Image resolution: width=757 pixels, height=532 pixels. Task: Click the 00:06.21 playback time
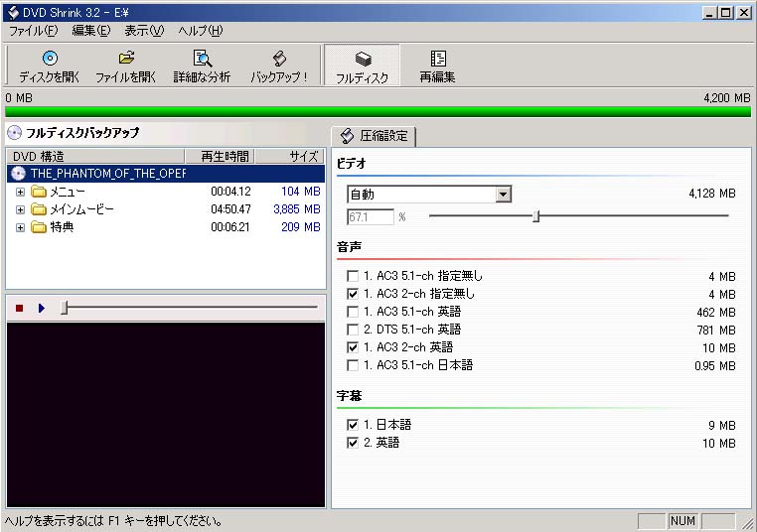(x=230, y=227)
